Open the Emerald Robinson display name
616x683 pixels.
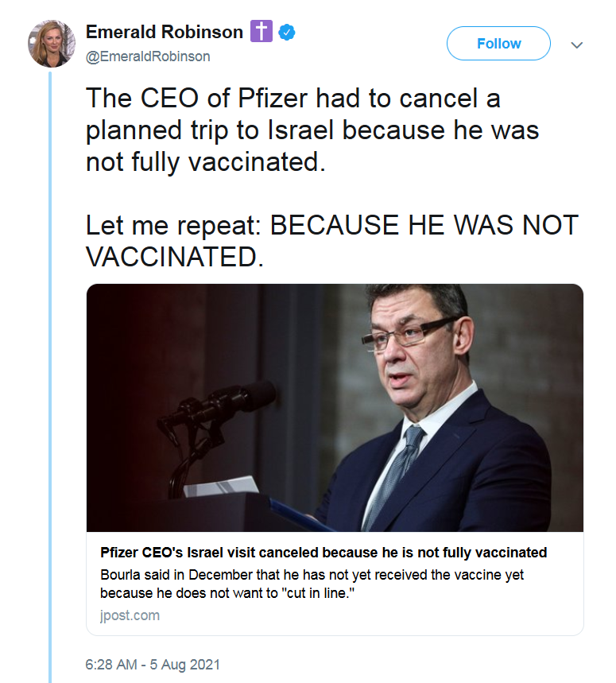(x=165, y=33)
